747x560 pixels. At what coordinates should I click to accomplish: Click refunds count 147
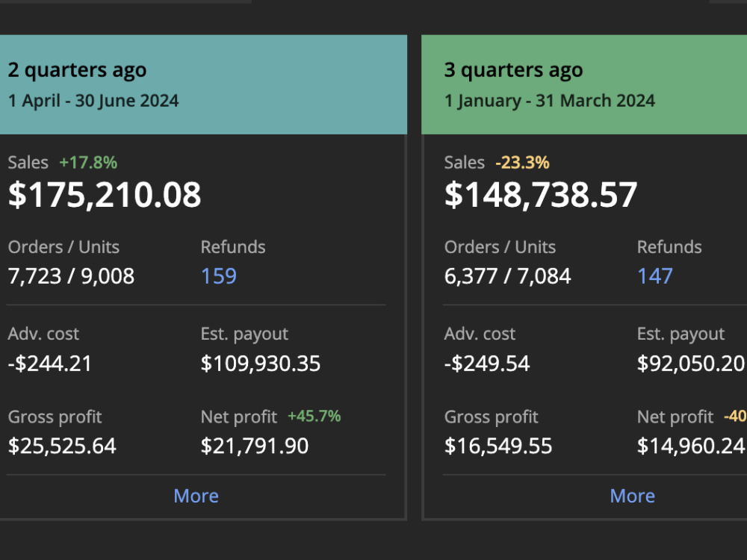[x=655, y=276]
